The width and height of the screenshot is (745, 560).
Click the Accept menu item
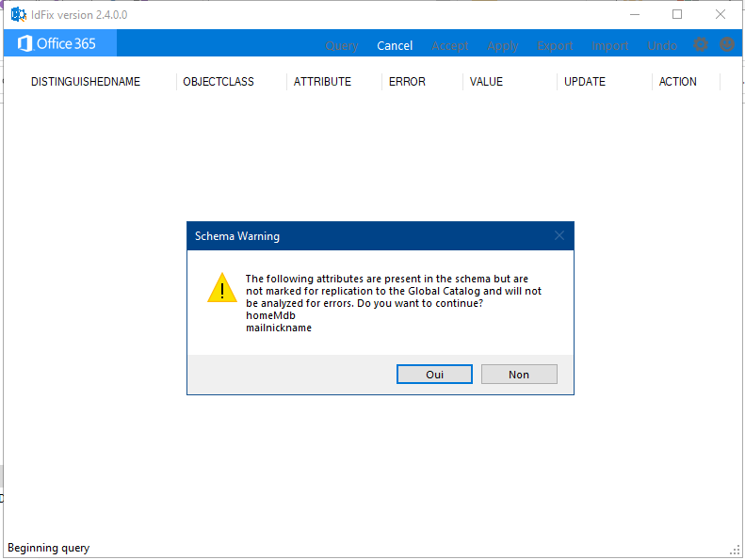(450, 46)
